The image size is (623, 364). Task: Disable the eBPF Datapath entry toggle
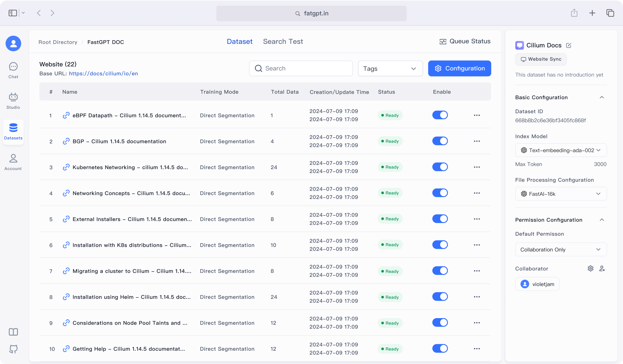[x=440, y=115]
